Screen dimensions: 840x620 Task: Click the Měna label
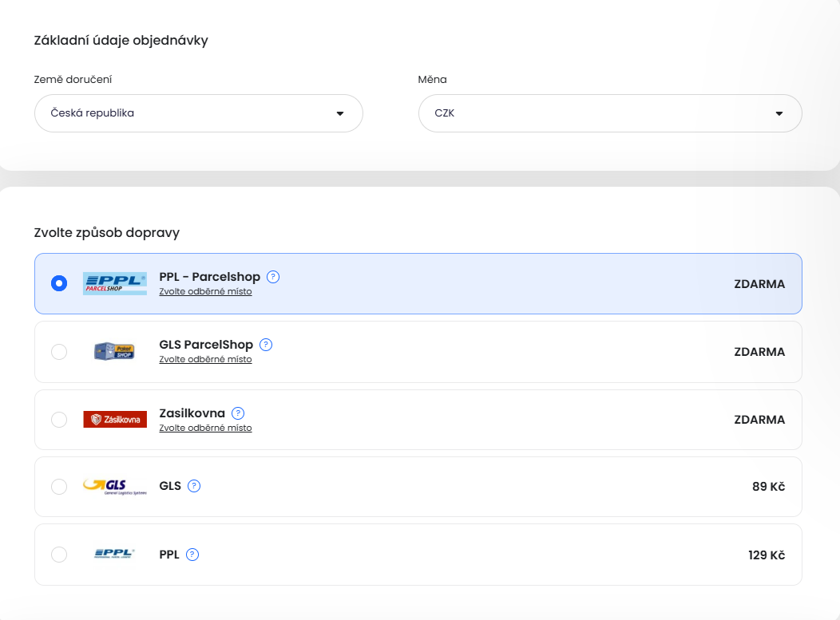432,79
